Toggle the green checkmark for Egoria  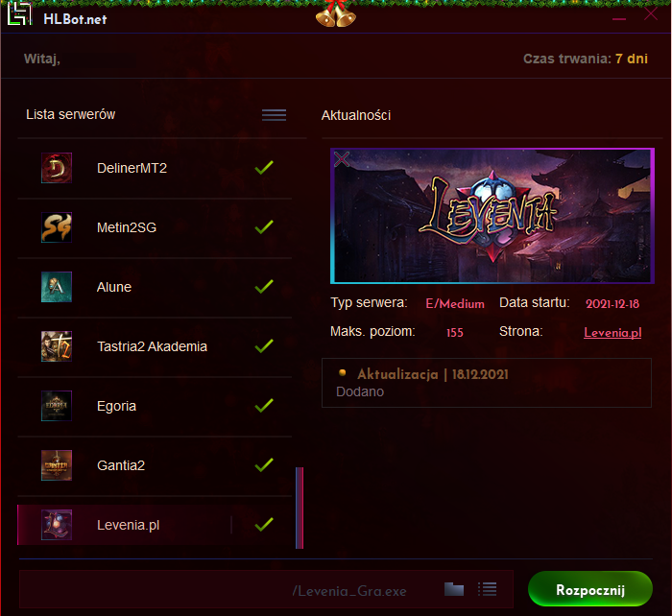click(x=264, y=405)
